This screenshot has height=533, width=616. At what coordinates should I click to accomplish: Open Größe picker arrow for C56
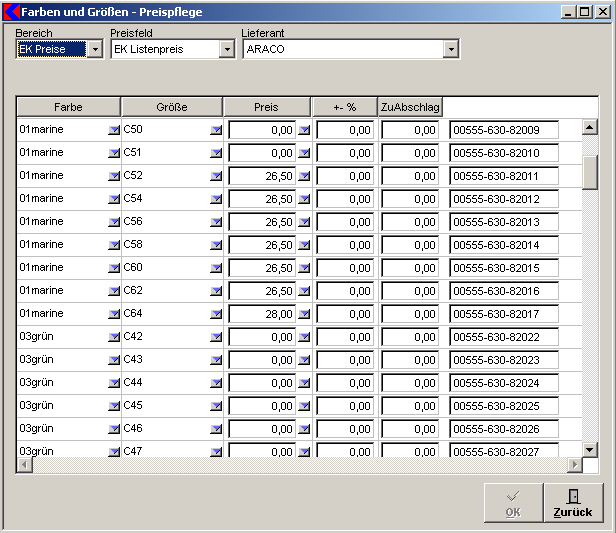(x=216, y=222)
